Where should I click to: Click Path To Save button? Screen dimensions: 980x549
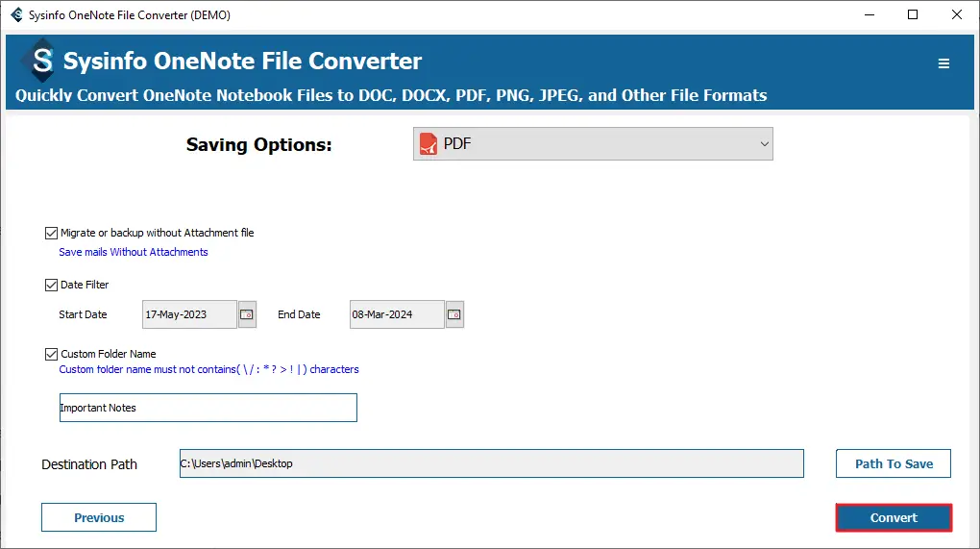(894, 464)
